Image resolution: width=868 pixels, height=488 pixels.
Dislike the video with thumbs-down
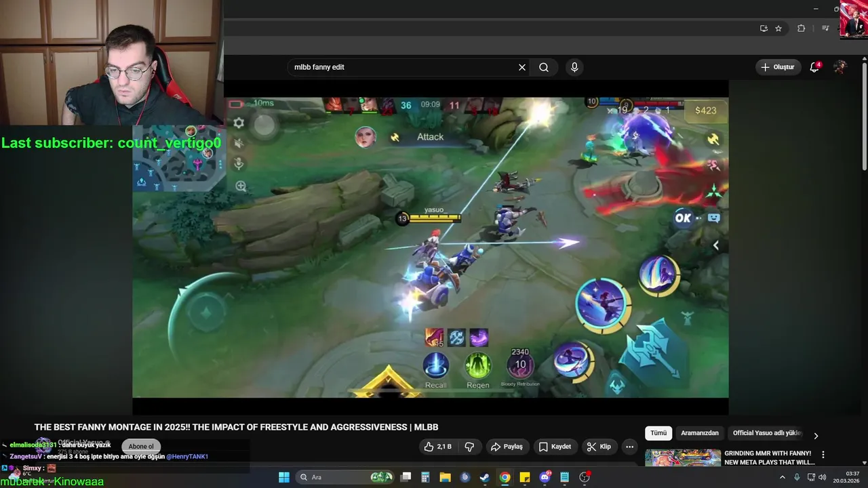click(x=469, y=447)
